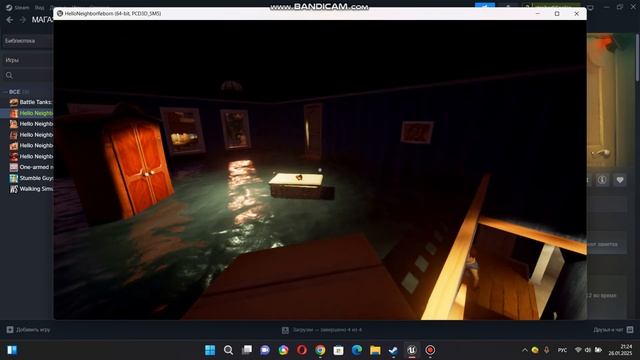The width and height of the screenshot is (640, 360).
Task: Open the Windows Start menu
Action: pos(210,350)
